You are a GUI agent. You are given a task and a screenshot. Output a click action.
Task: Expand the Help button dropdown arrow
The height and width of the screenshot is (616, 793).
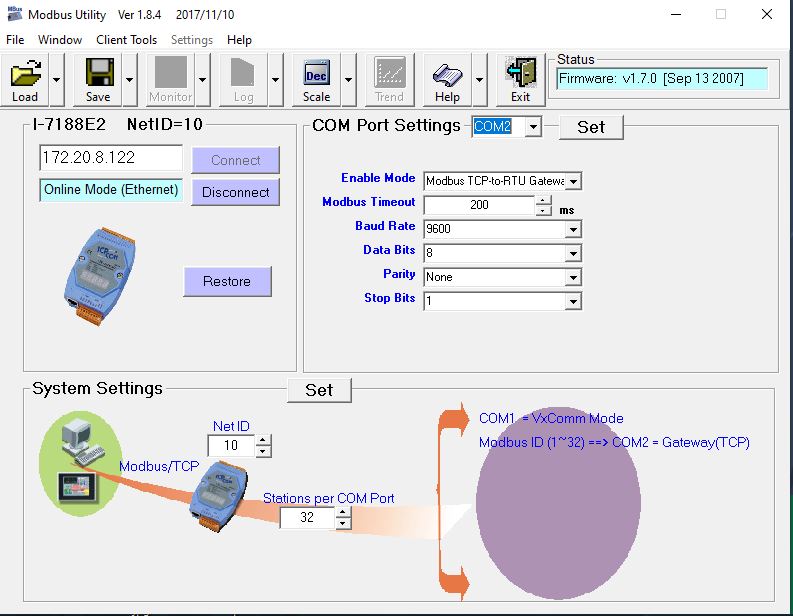coord(479,80)
